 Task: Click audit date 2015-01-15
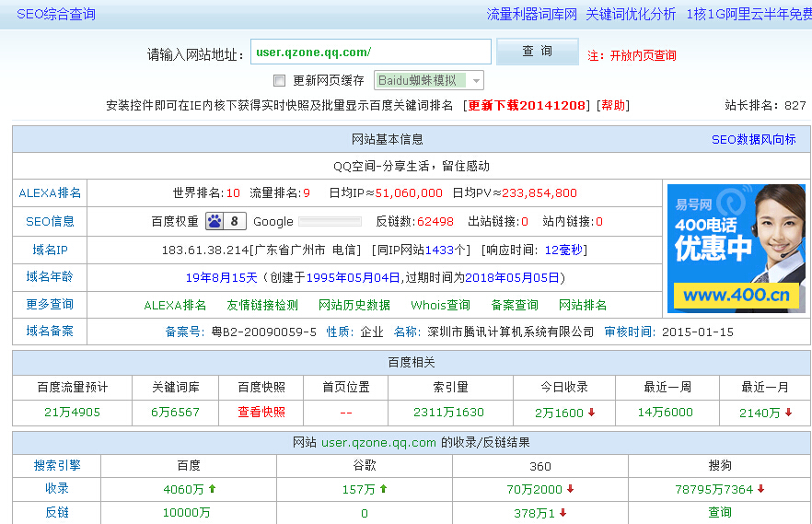[x=698, y=332]
